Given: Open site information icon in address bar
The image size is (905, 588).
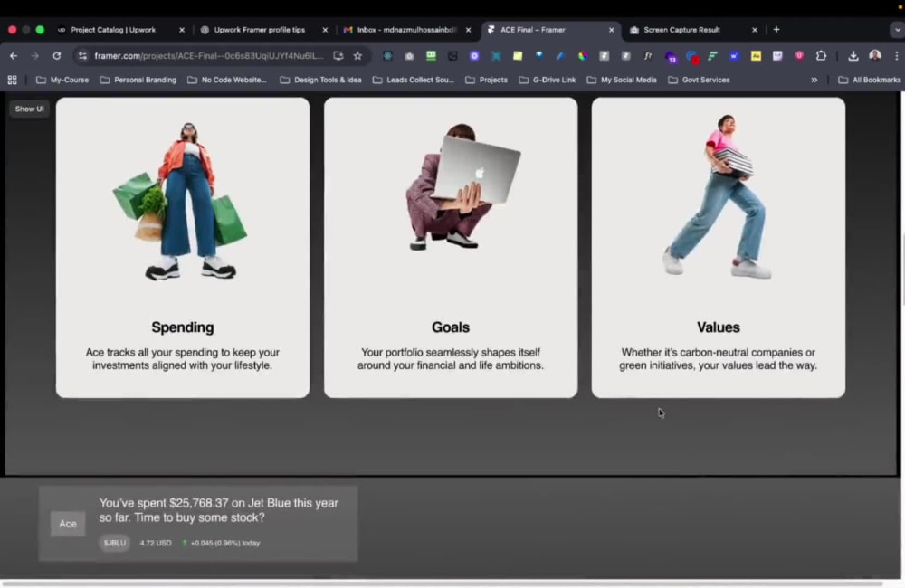Looking at the screenshot, I should pos(82,56).
